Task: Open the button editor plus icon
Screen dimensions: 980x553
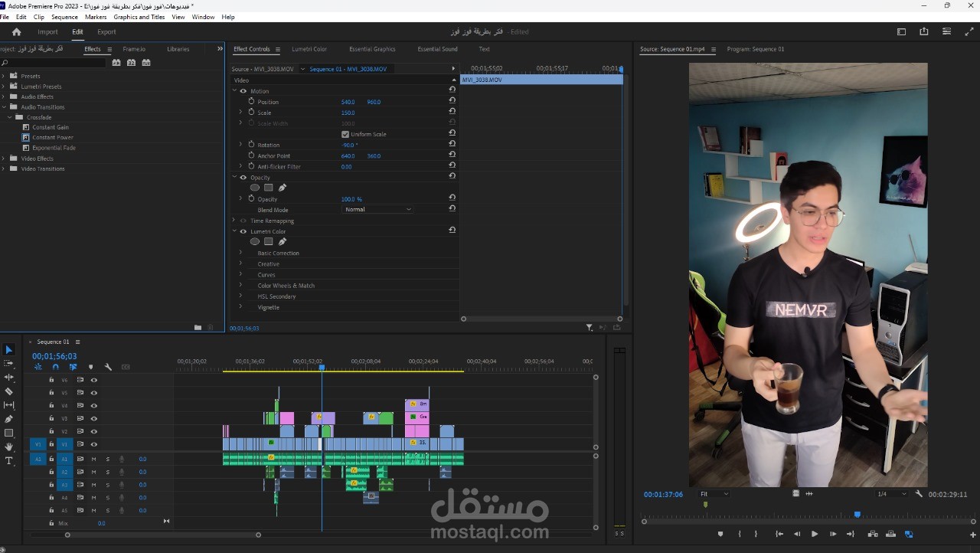Action: click(x=973, y=535)
